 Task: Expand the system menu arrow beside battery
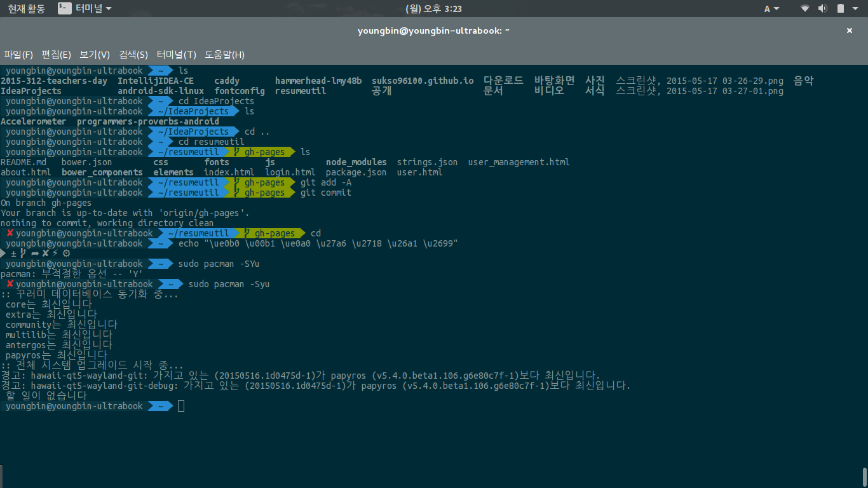click(857, 9)
